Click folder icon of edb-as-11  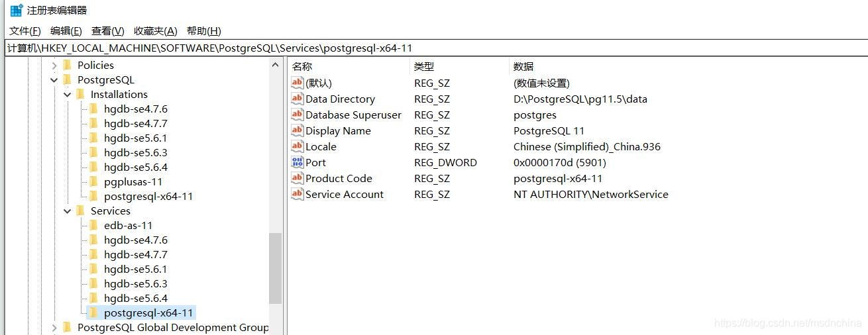tap(93, 225)
